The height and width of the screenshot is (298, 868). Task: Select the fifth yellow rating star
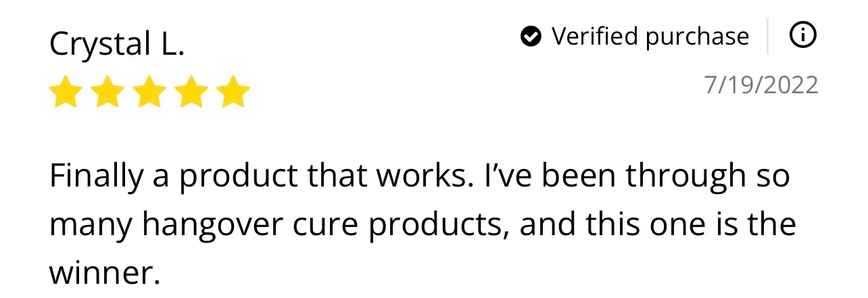[233, 92]
